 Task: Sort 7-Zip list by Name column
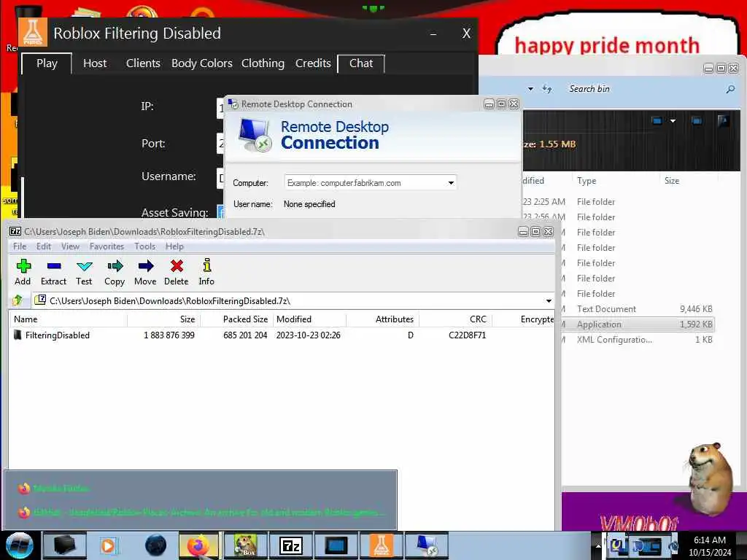[68, 319]
